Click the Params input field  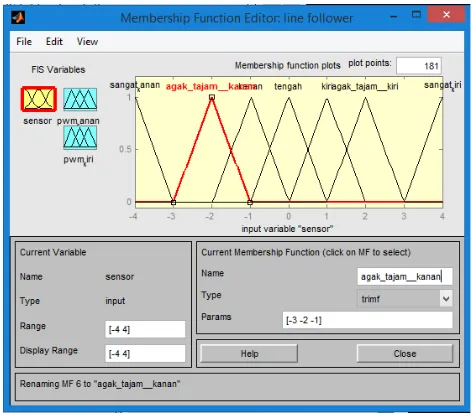[x=367, y=320]
